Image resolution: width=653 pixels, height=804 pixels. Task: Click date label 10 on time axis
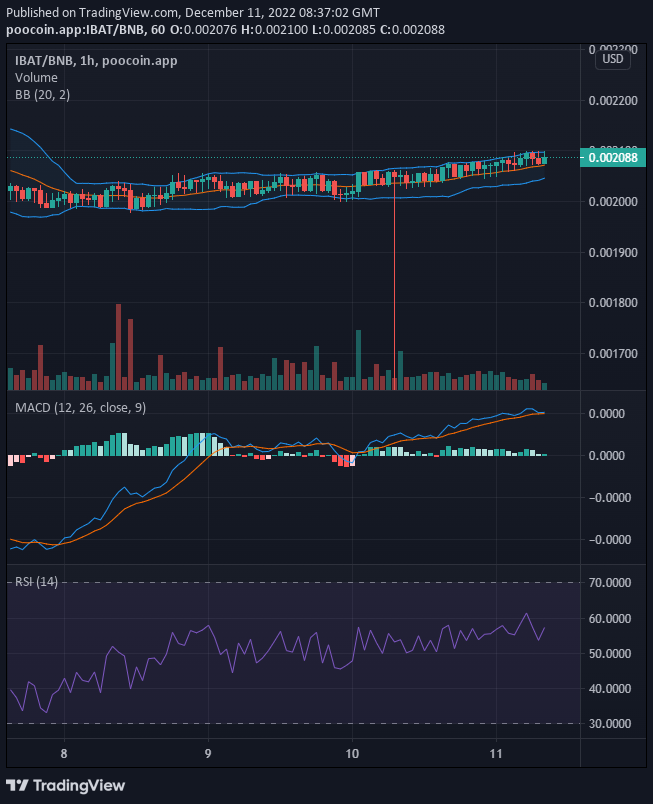coord(352,754)
